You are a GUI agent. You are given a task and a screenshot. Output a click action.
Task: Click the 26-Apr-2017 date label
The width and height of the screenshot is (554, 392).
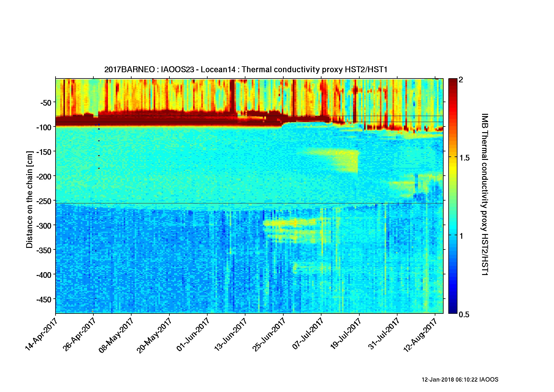[x=80, y=334]
